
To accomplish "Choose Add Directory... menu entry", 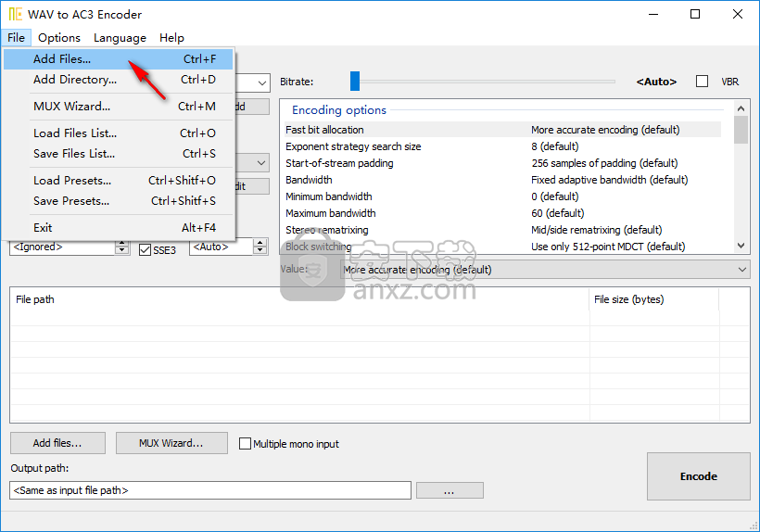I will [x=119, y=80].
